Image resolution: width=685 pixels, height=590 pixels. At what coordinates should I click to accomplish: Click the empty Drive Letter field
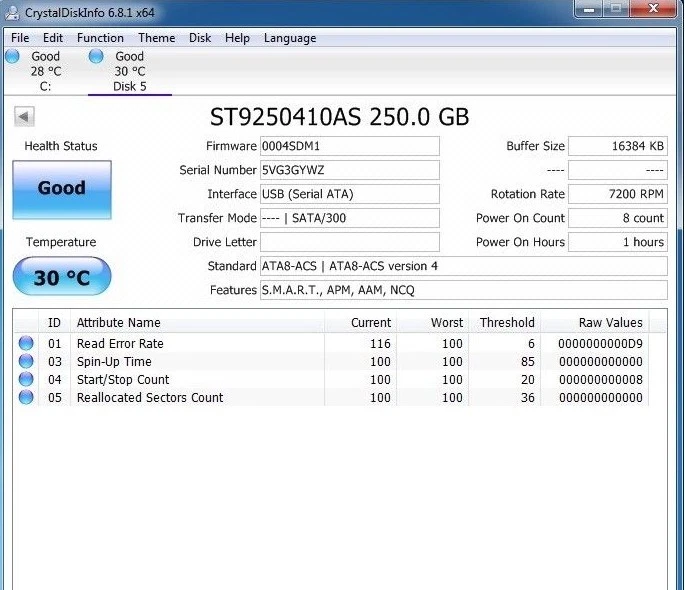349,242
